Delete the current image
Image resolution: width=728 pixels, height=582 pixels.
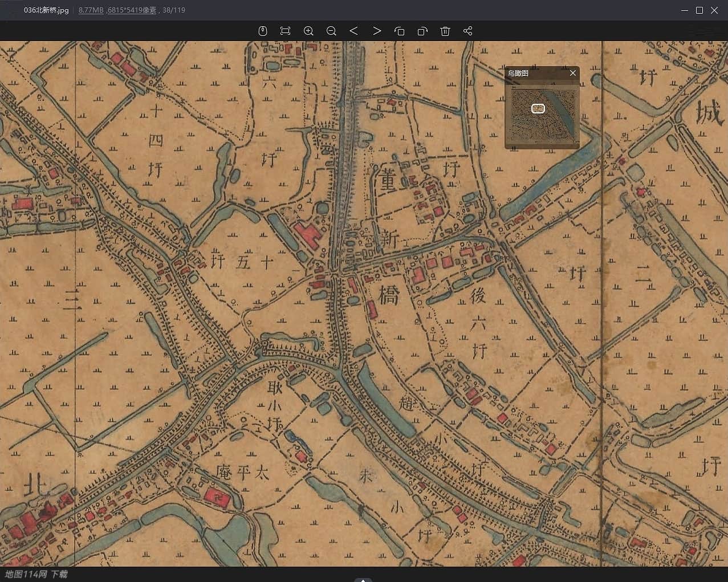[445, 31]
